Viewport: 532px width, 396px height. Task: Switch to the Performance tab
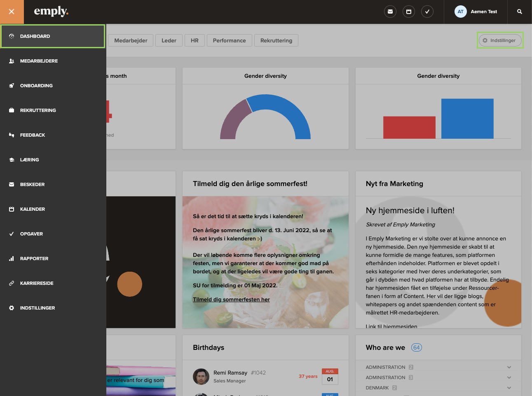(x=229, y=40)
